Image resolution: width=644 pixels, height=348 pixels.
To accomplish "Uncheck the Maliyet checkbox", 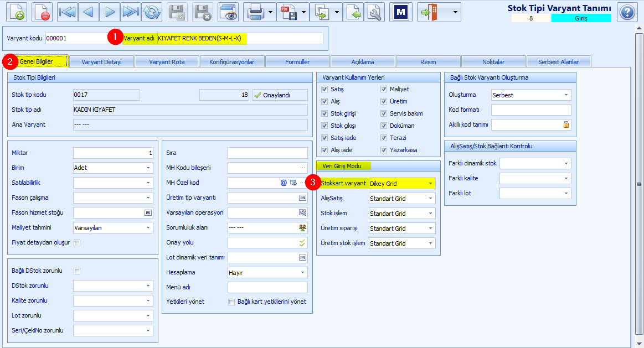I will coord(384,89).
